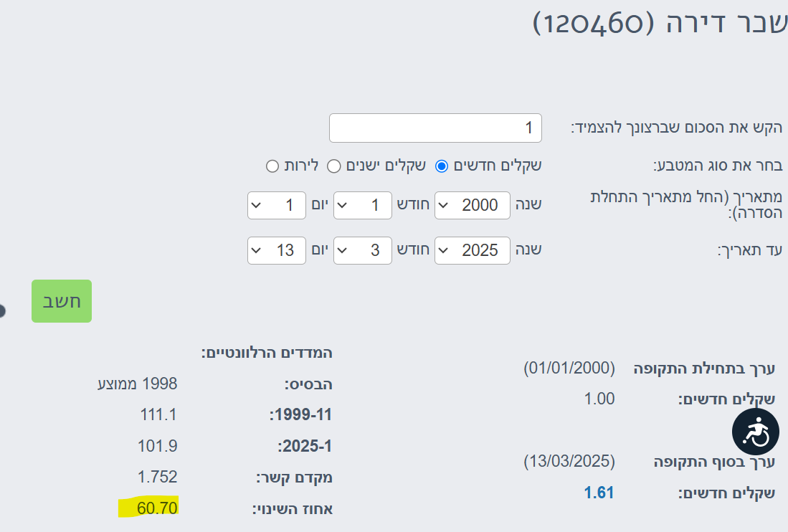Screen dimensions: 788x532
Task: Open the start date day dropdown
Action: (x=277, y=205)
